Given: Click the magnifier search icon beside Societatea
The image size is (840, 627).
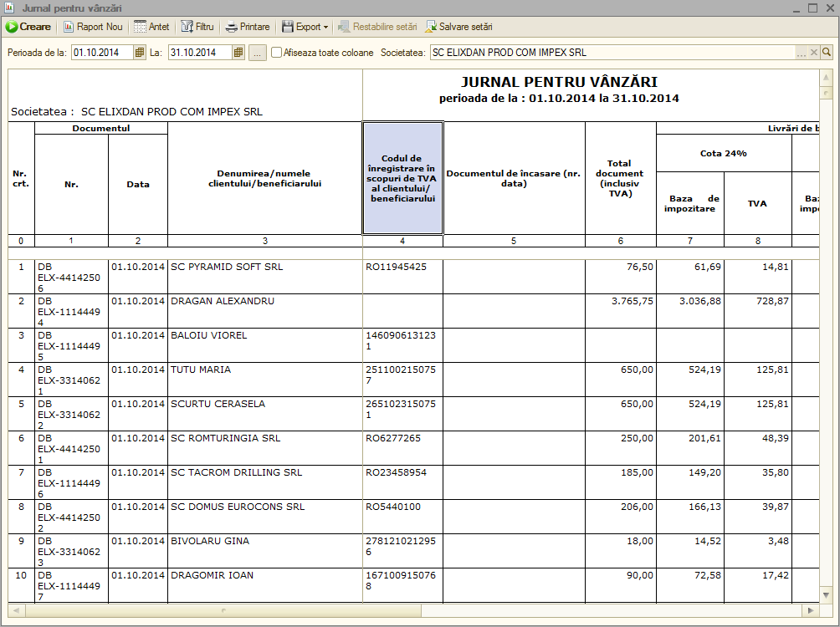Looking at the screenshot, I should [x=827, y=52].
